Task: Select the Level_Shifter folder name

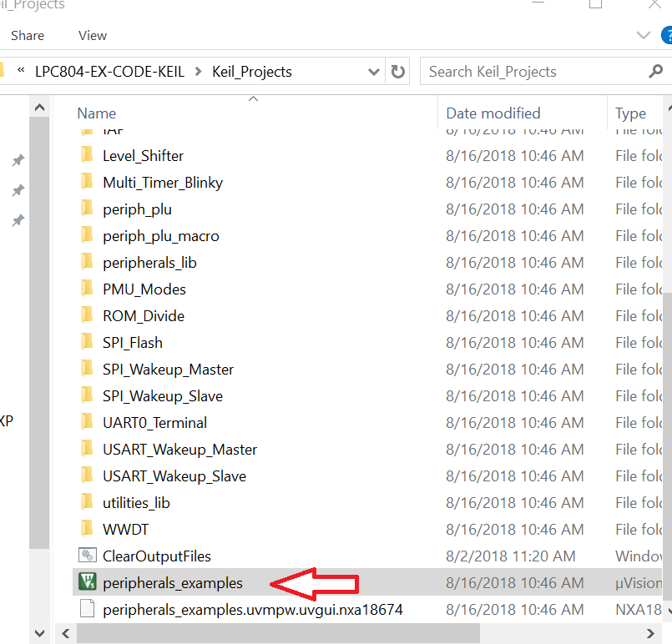Action: pos(143,156)
